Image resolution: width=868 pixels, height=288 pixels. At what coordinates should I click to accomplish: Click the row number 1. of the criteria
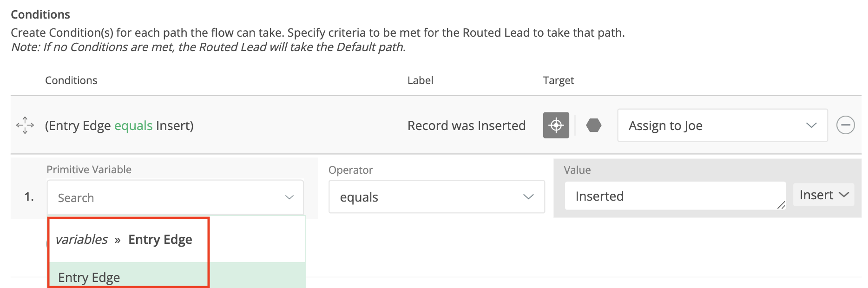point(29,197)
